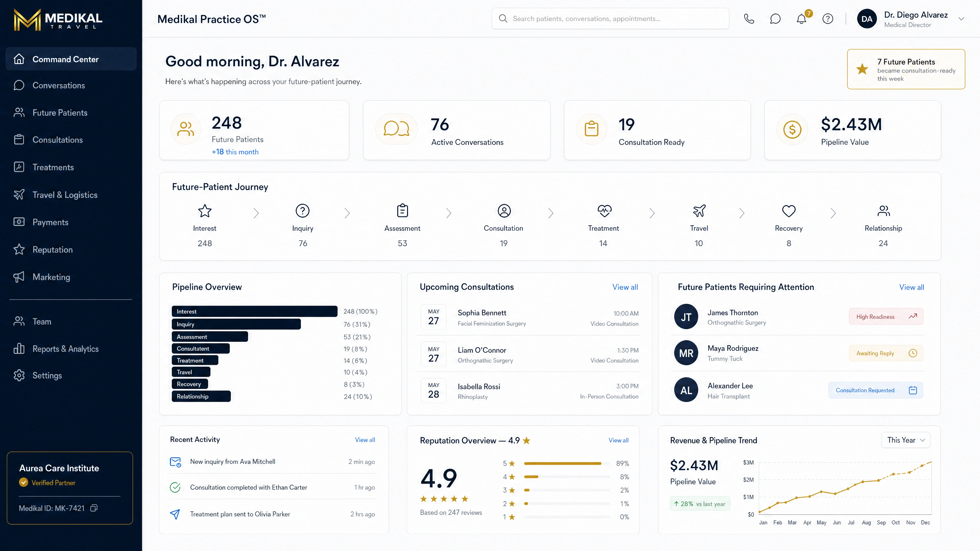The image size is (980, 551).
Task: Click chevron between Inquiry and Assessment
Action: [x=347, y=213]
